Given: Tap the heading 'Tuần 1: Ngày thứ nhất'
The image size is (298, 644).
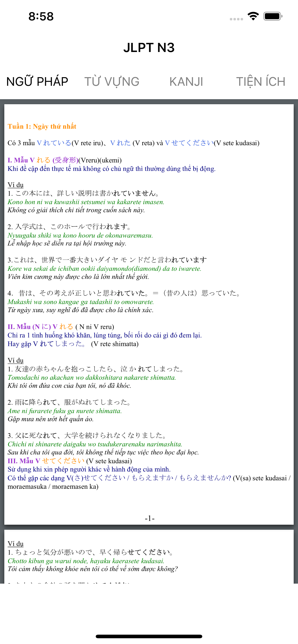Looking at the screenshot, I should [42, 126].
